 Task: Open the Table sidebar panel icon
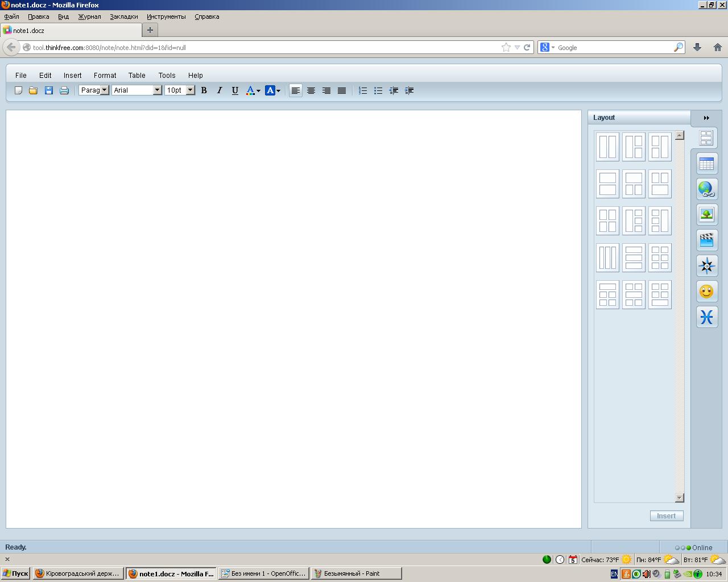tap(707, 164)
